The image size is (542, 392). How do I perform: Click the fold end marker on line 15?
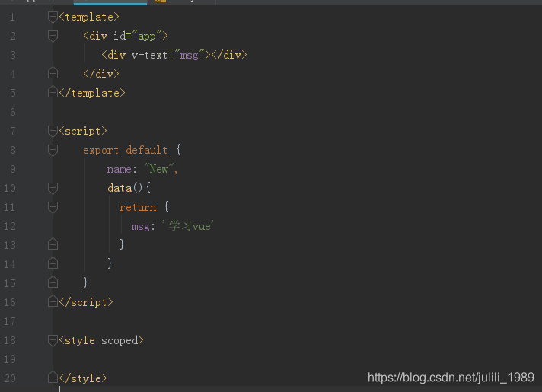[x=53, y=282]
